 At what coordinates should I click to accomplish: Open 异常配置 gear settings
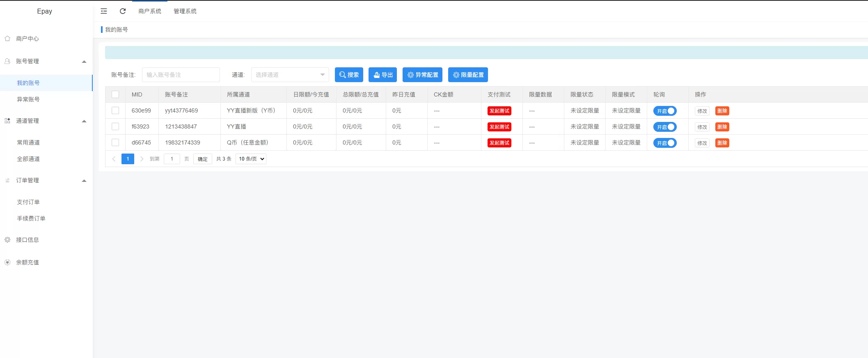(x=422, y=75)
